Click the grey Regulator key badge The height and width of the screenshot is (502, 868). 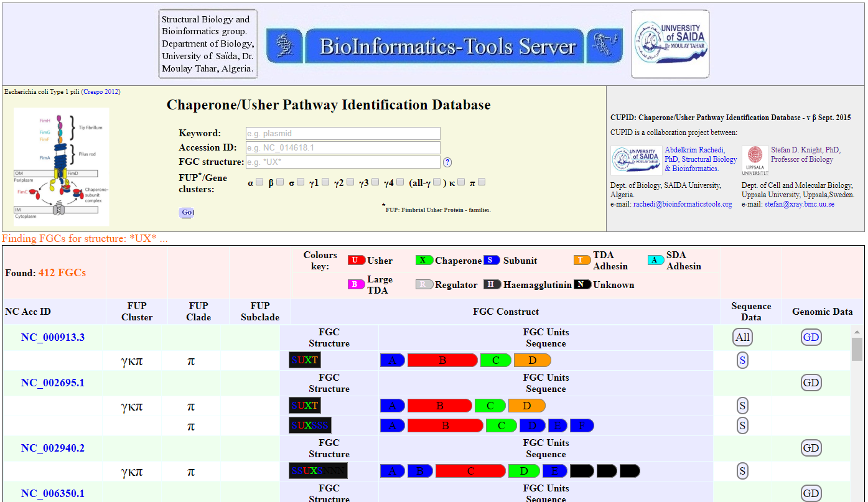424,285
